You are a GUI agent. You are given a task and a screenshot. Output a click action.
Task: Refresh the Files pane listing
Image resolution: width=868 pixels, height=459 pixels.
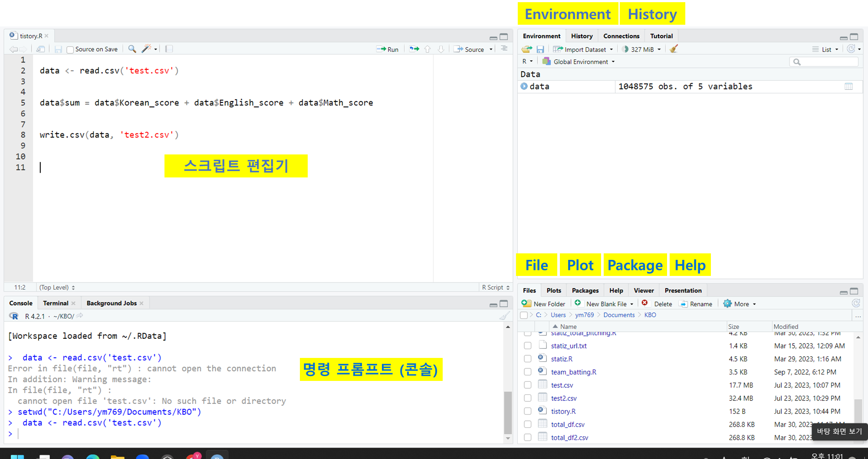856,303
